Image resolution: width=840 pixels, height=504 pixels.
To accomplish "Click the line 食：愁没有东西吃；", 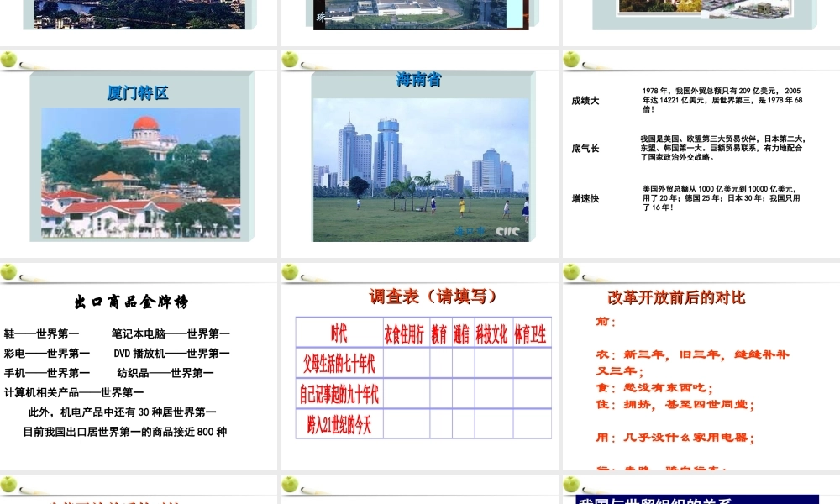I will (x=654, y=388).
